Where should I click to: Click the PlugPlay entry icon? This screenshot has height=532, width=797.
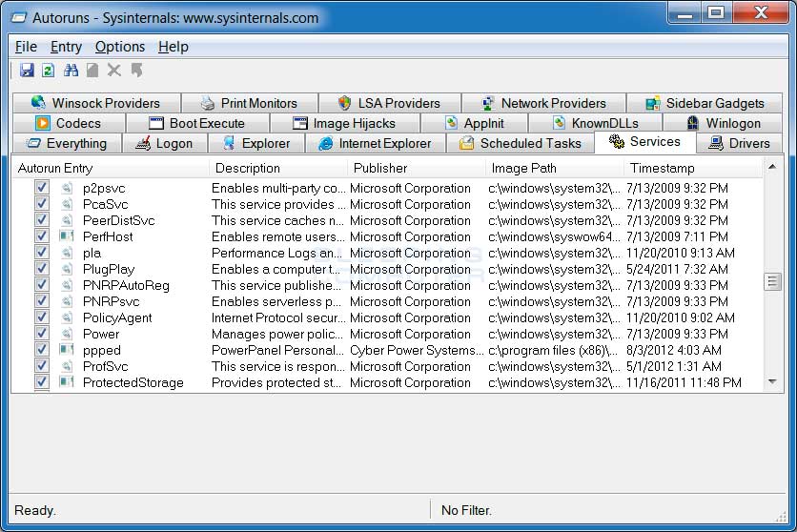coord(67,269)
